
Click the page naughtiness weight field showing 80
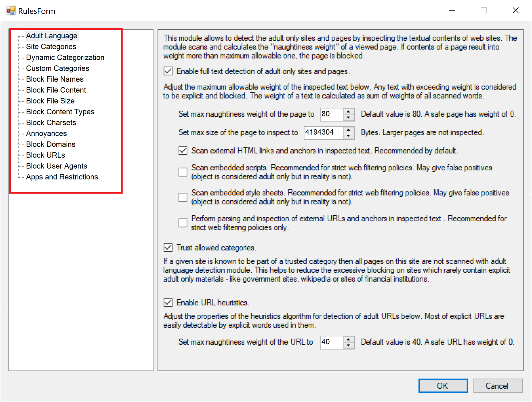click(332, 114)
